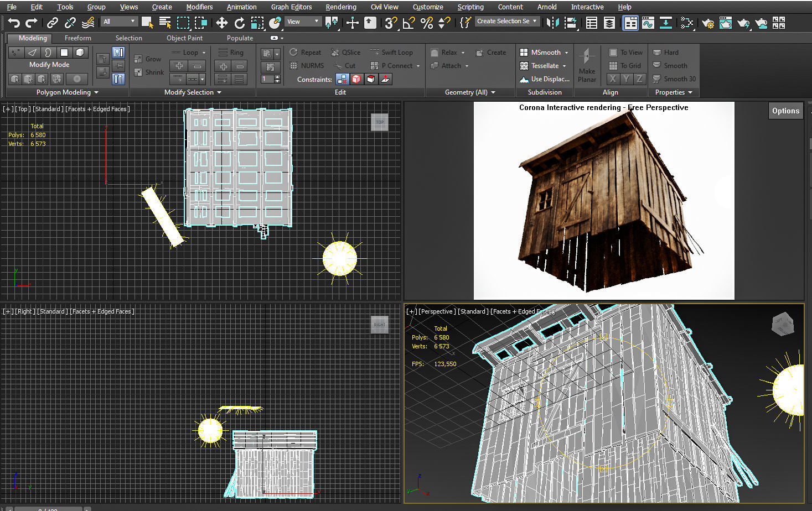Open the Rendering menu
This screenshot has width=812, height=511.
(x=341, y=7)
